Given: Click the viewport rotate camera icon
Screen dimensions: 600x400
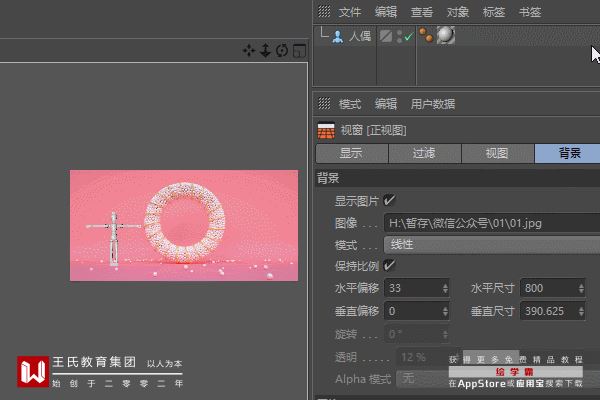Looking at the screenshot, I should (282, 51).
